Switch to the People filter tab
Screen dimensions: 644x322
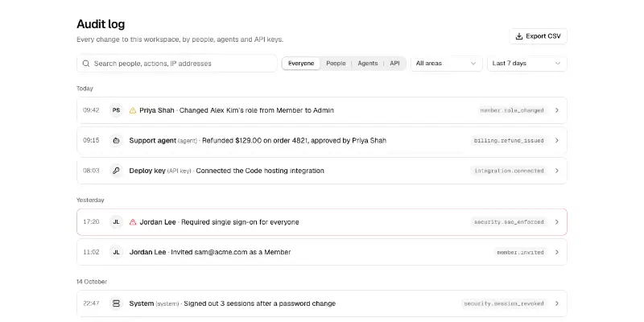click(x=336, y=64)
